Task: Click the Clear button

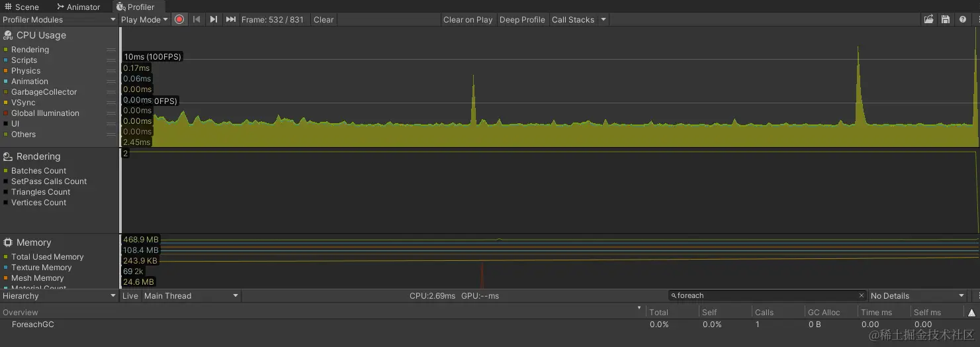Action: (324, 19)
